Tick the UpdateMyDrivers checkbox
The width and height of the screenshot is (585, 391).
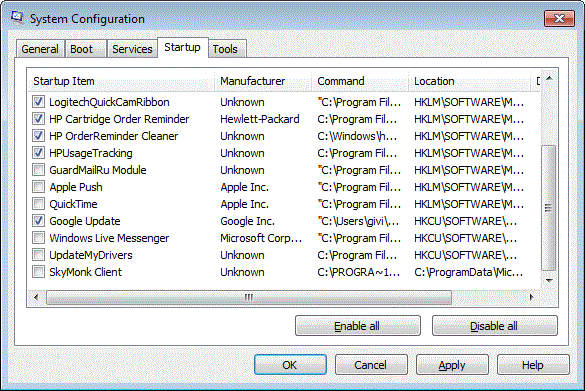click(x=38, y=255)
